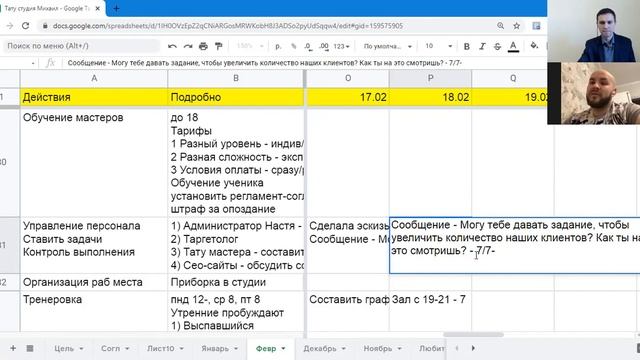Image resolution: width=640 pixels, height=360 pixels.
Task: Select the Зал с 19-21 - 7 cell
Action: point(430,311)
